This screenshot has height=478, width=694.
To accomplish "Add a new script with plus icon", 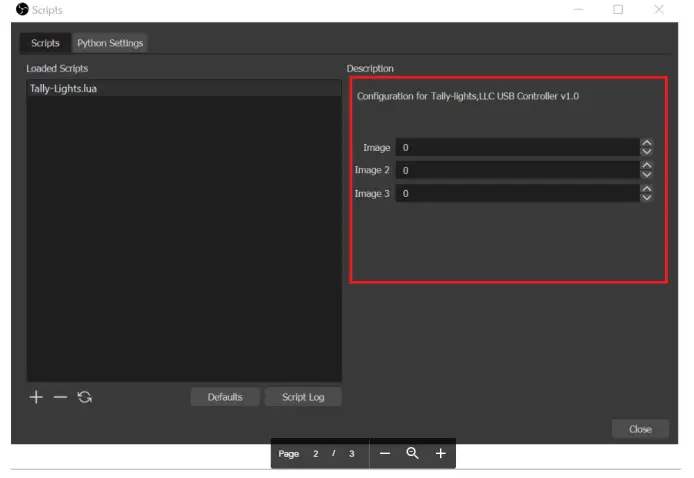I will (x=36, y=397).
